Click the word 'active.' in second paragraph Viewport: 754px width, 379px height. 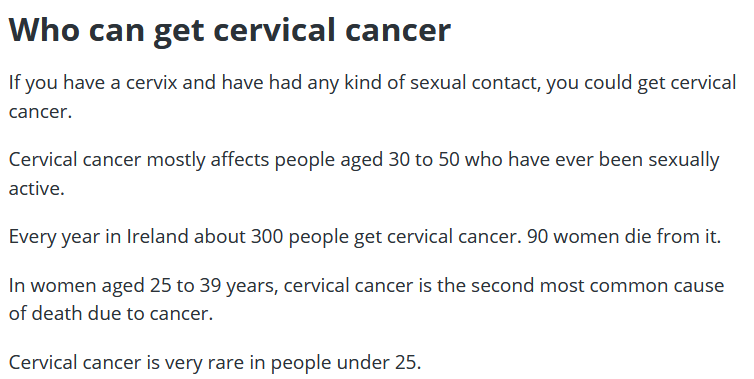tap(37, 189)
